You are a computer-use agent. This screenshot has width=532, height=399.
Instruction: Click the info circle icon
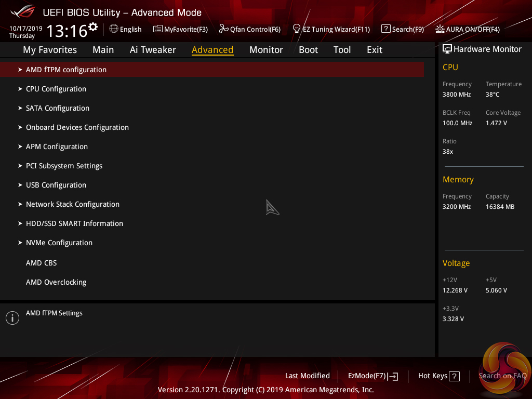[12, 318]
